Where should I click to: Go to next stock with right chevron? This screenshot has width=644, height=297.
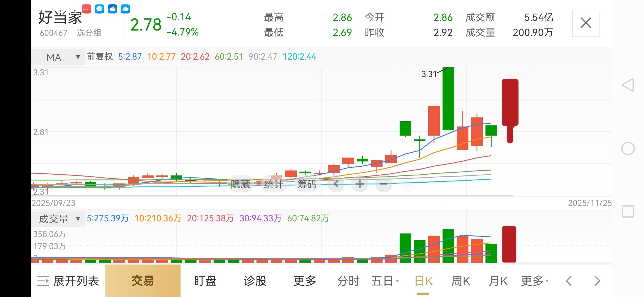[597, 281]
